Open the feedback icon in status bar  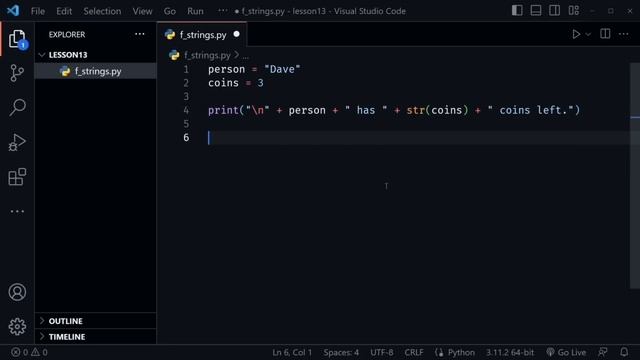(602, 352)
